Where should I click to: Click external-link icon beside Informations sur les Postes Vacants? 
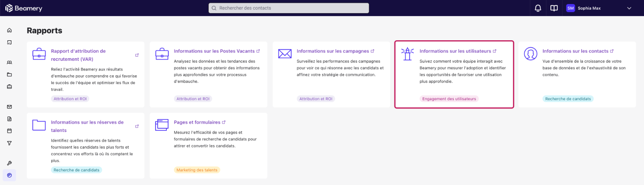click(258, 51)
